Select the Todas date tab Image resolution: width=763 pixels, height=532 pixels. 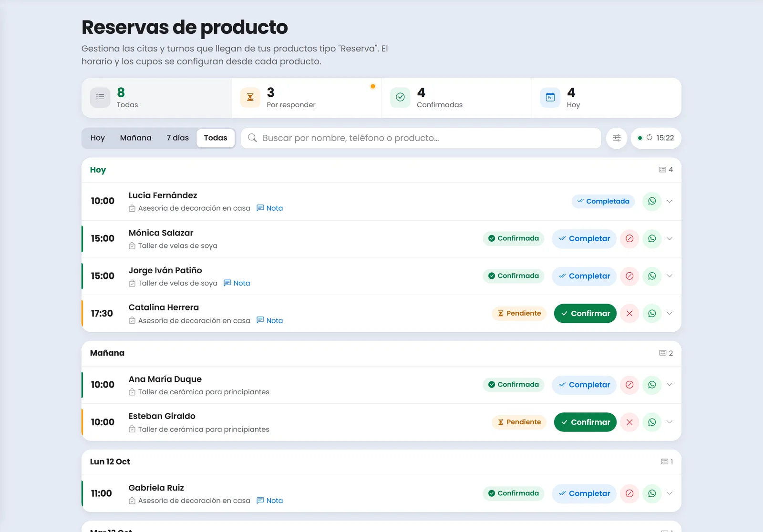click(216, 138)
